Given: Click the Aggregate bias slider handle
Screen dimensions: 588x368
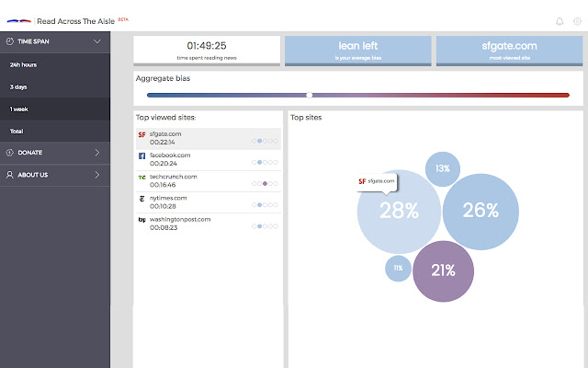Looking at the screenshot, I should 310,95.
